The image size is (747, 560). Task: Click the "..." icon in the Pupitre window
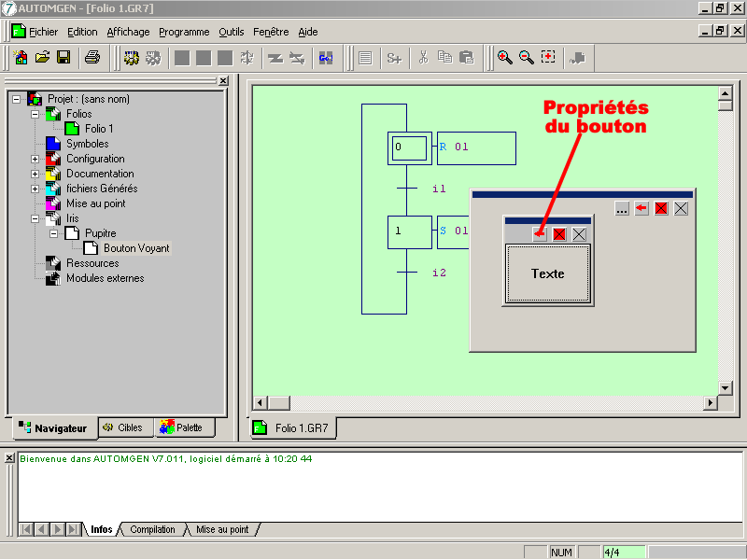coord(622,209)
